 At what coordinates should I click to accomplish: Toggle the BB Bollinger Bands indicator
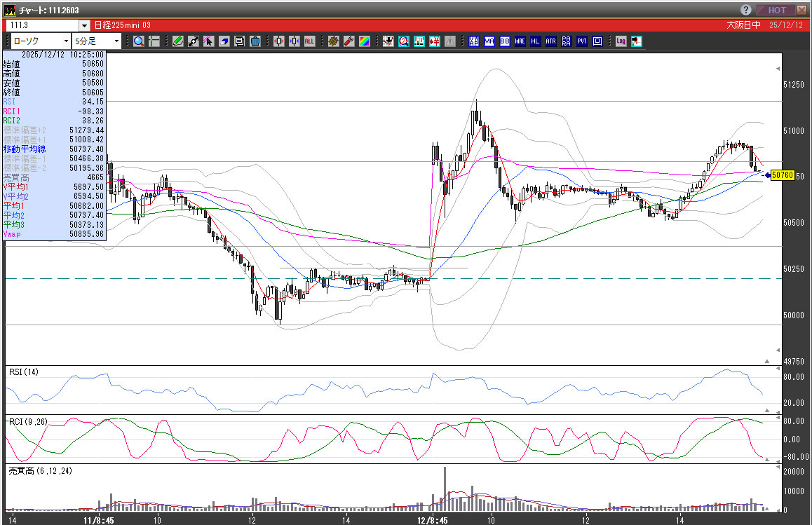504,41
